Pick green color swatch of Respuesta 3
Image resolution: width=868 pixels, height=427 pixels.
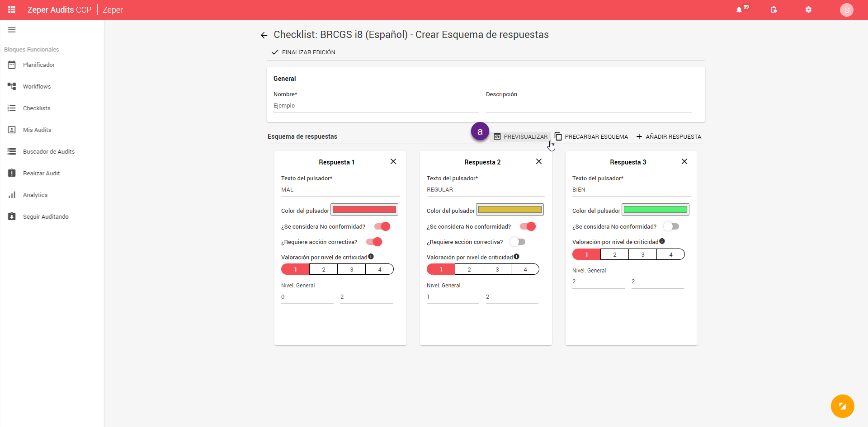(x=656, y=210)
